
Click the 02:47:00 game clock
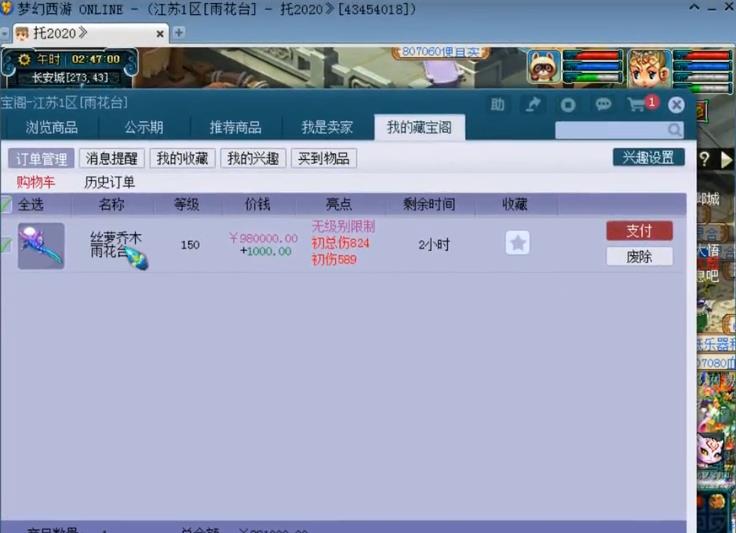[x=96, y=59]
